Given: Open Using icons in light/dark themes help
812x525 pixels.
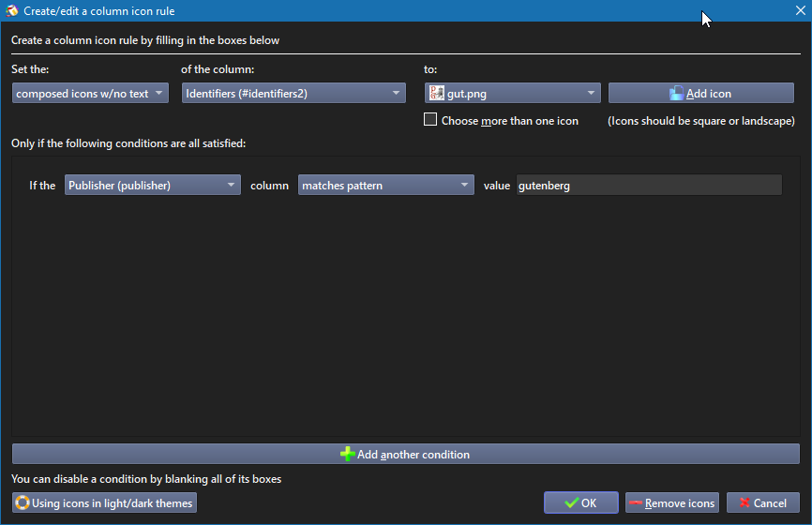Looking at the screenshot, I should pos(104,502).
